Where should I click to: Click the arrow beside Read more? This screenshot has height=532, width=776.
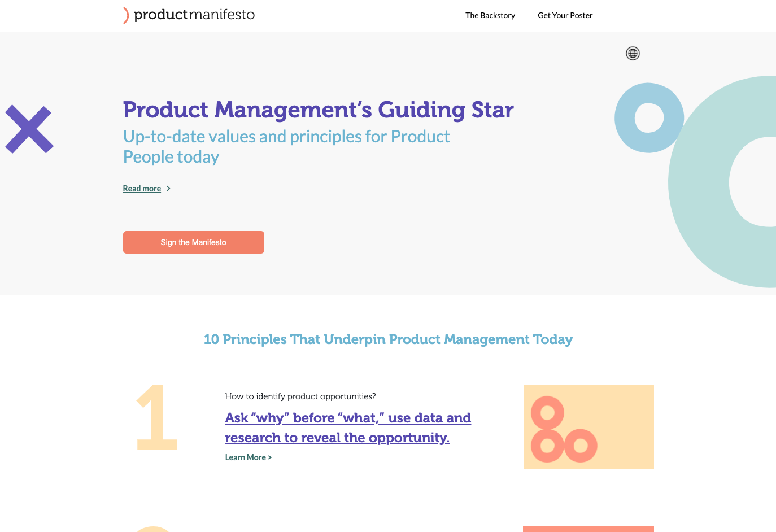(x=168, y=189)
